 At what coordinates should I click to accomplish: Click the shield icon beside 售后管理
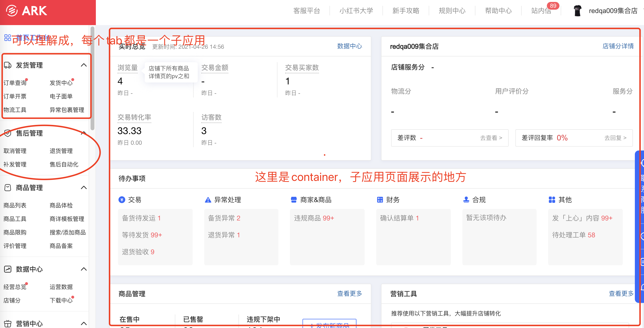[x=8, y=133]
